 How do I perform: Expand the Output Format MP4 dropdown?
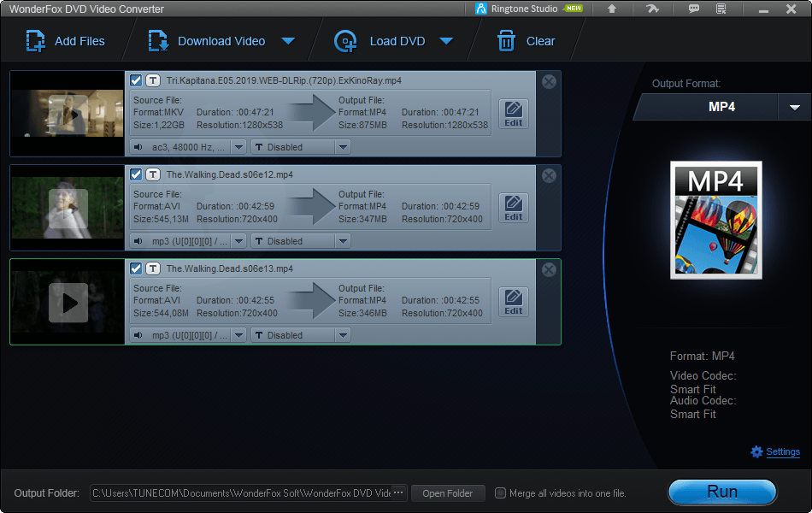coord(794,107)
